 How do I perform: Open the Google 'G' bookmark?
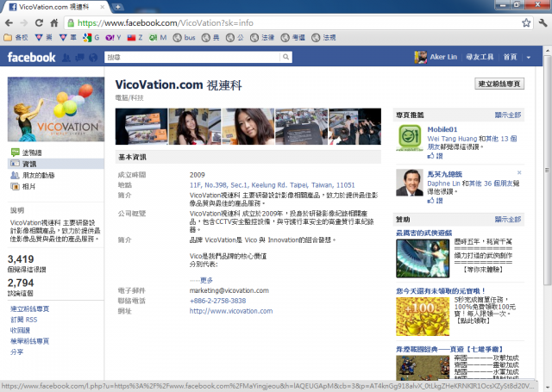(x=91, y=37)
